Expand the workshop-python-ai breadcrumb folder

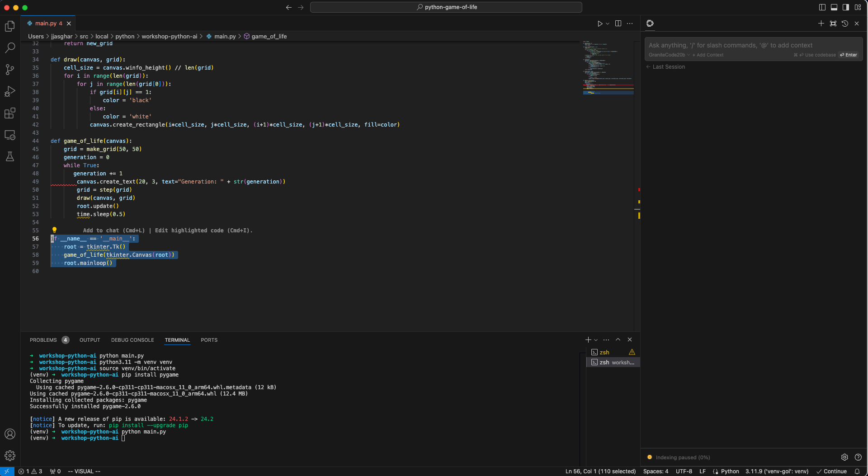(x=170, y=36)
